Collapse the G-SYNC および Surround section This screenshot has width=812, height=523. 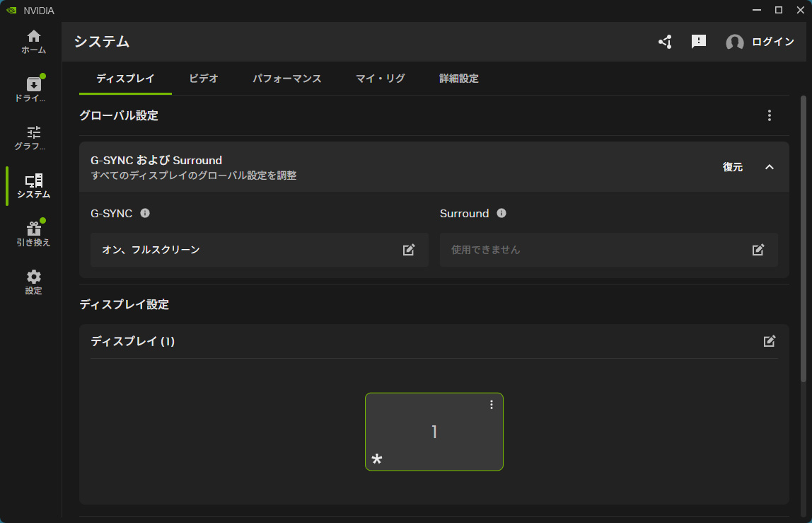pyautogui.click(x=769, y=167)
